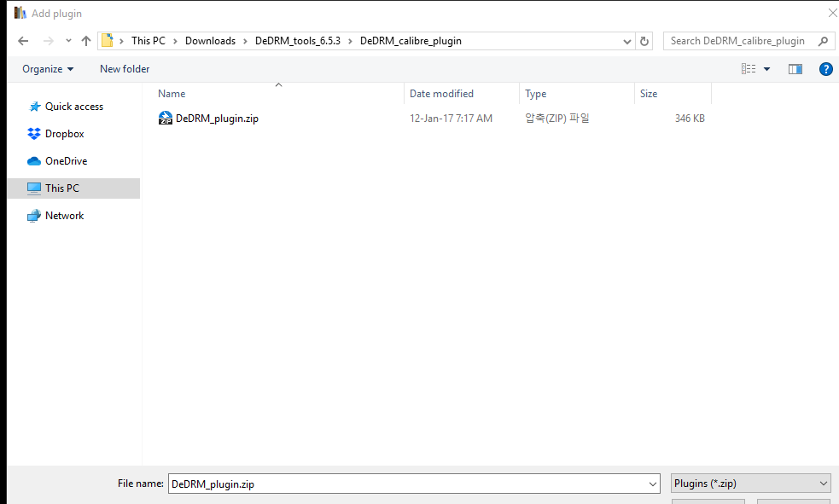The width and height of the screenshot is (839, 504).
Task: Select DeDRM_tools_6.5.3 breadcrumb segment
Action: pos(298,41)
